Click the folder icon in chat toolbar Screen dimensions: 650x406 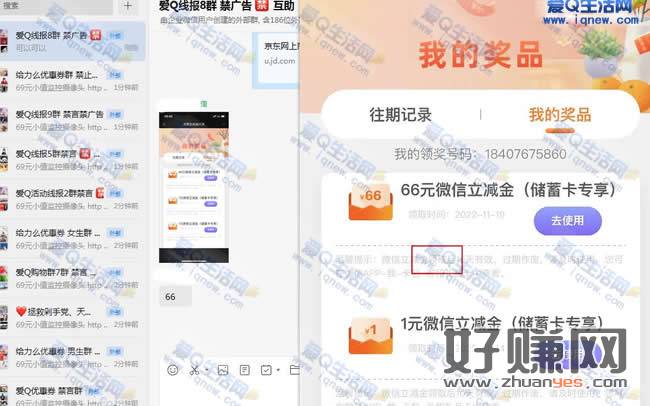click(294, 370)
